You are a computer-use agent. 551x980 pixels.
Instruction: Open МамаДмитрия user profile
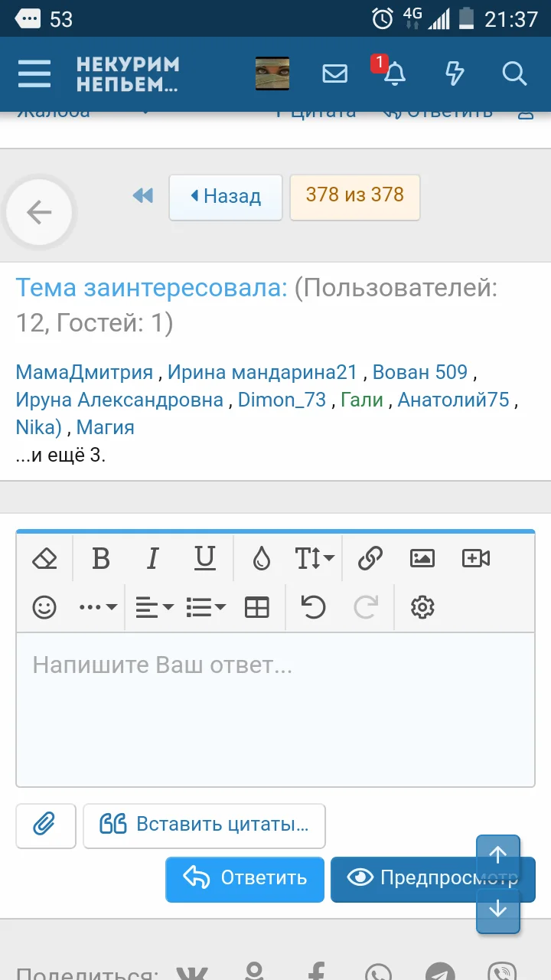pos(85,373)
